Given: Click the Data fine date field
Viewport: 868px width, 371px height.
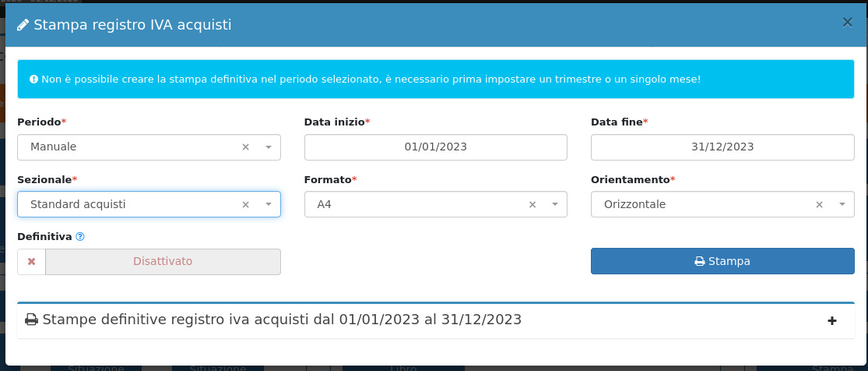Looking at the screenshot, I should click(x=722, y=147).
